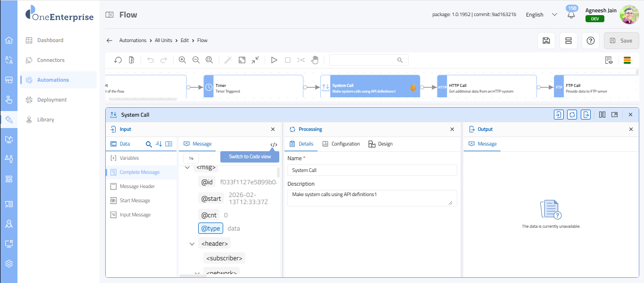Select the hand pan tool

(x=315, y=60)
